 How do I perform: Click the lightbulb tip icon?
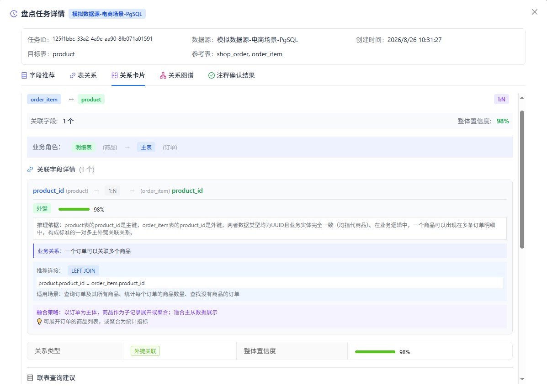39,322
